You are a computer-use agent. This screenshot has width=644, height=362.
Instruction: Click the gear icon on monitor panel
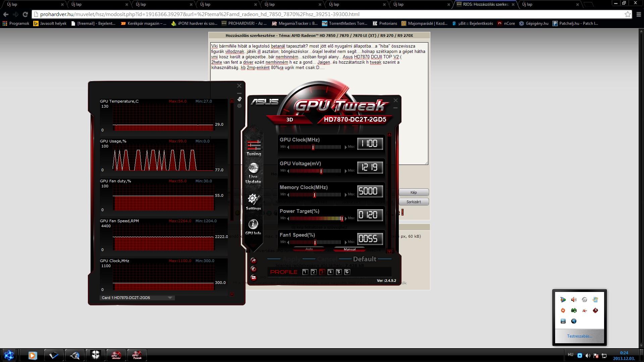(239, 106)
